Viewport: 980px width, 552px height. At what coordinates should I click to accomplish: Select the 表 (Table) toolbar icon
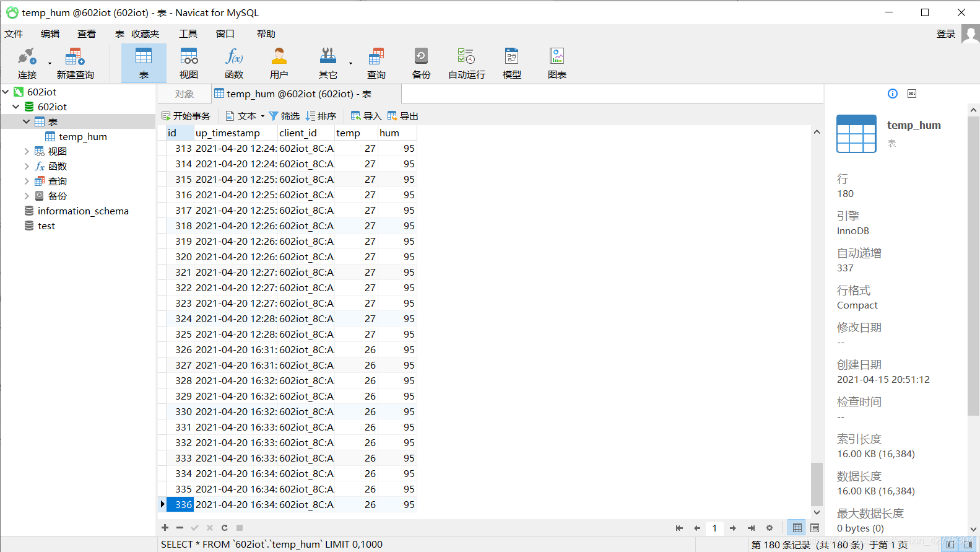tap(144, 63)
